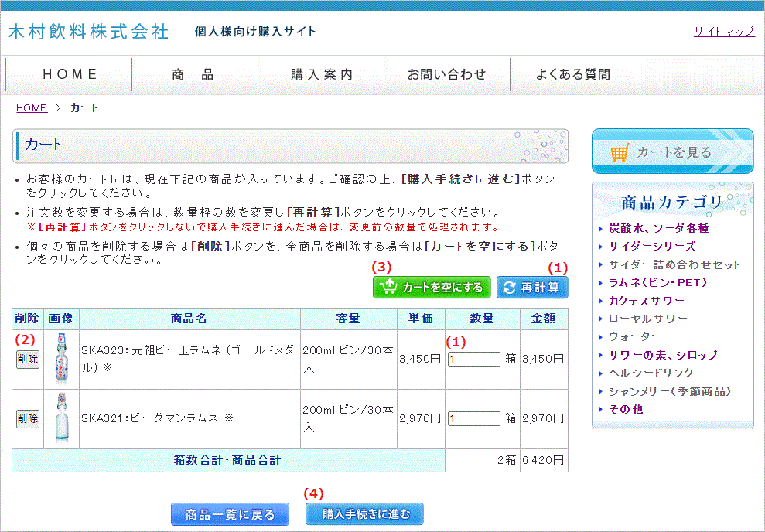Open the ビーダマンラムネ bottle thumbnail
Image resolution: width=765 pixels, height=532 pixels.
click(61, 418)
